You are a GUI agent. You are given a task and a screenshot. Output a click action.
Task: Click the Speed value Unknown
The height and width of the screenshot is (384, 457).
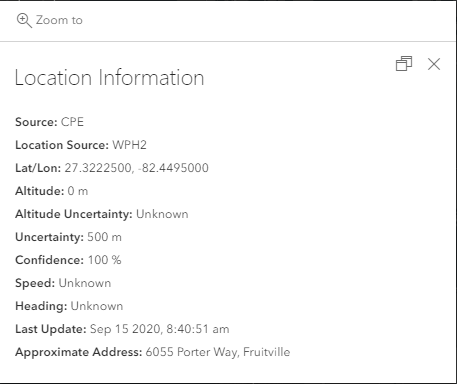click(x=85, y=283)
